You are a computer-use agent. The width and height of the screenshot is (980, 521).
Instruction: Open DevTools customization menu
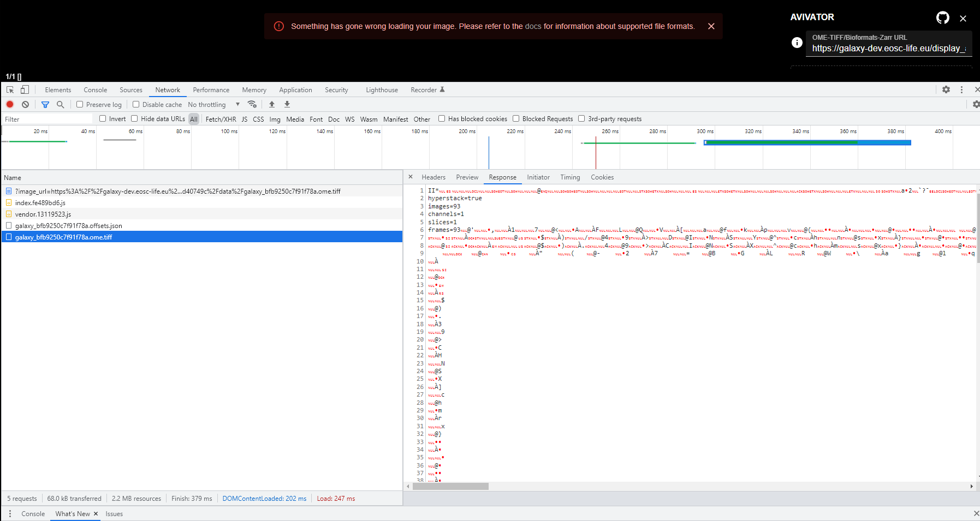pyautogui.click(x=961, y=89)
